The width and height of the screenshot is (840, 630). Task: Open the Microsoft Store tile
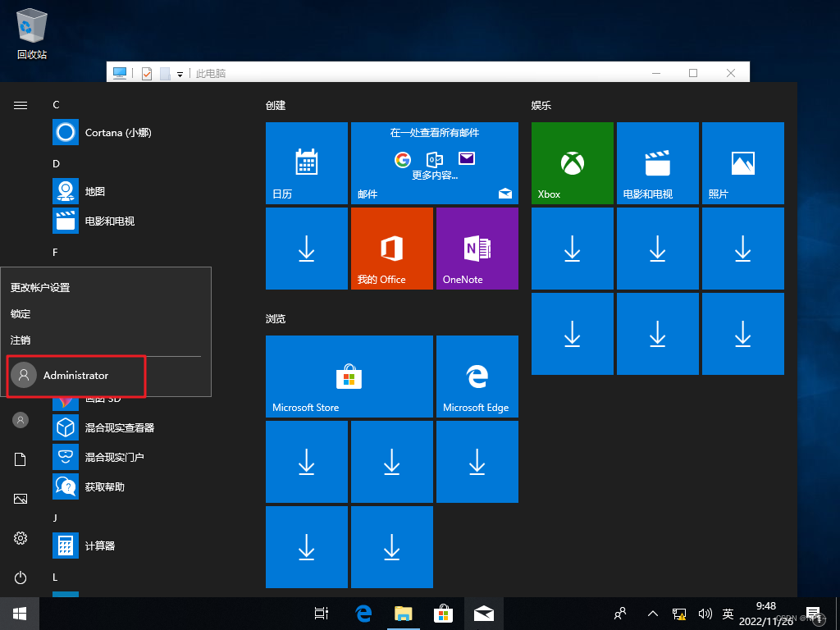pos(349,377)
